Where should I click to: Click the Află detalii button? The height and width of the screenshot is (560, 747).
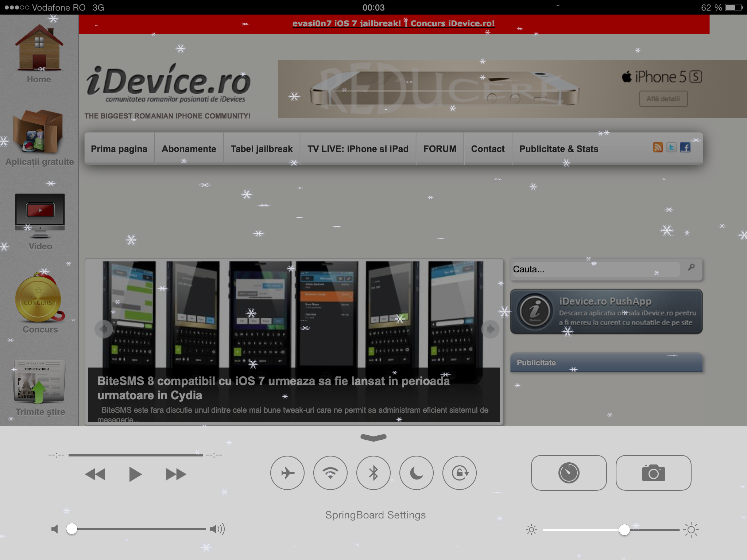point(663,99)
